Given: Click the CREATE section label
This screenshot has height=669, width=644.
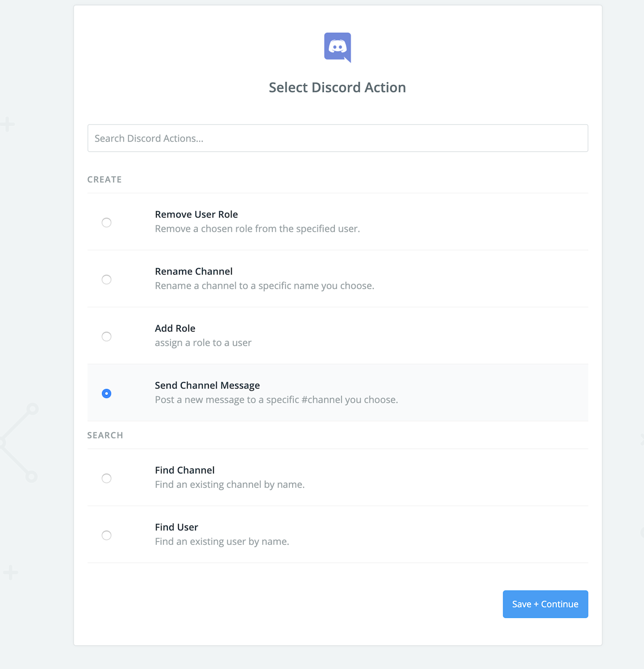Looking at the screenshot, I should click(105, 179).
